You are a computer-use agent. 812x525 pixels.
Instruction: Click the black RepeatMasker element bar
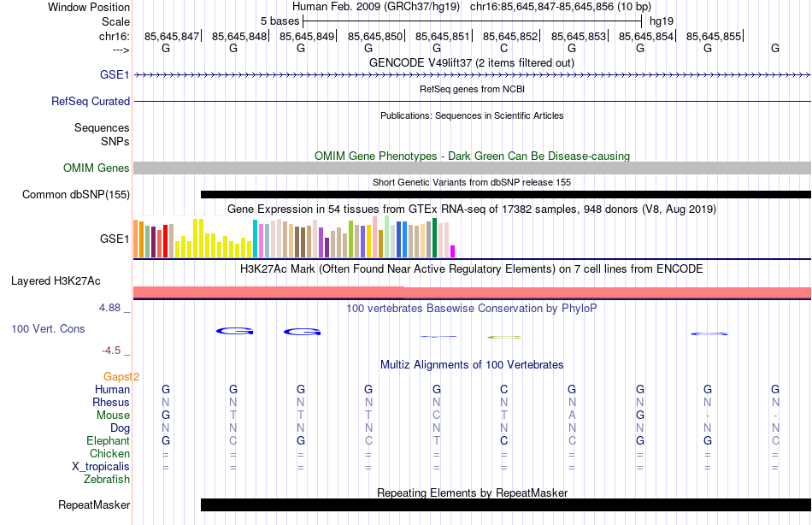(x=506, y=504)
